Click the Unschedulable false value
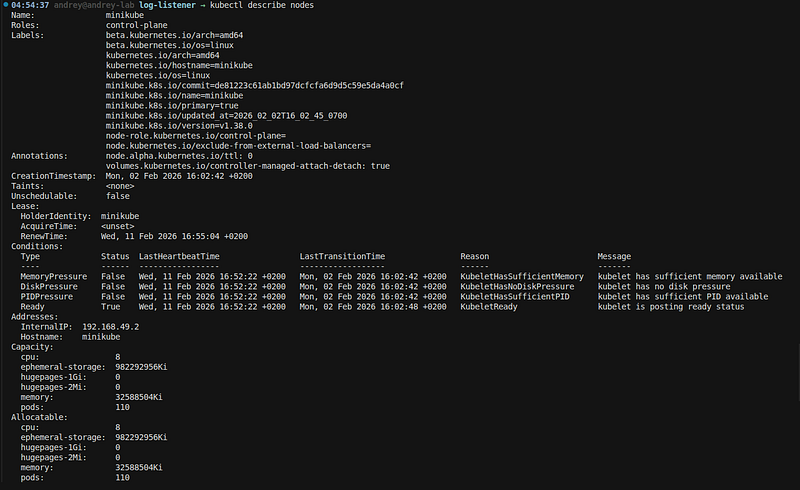Image resolution: width=800 pixels, height=490 pixels. (118, 196)
